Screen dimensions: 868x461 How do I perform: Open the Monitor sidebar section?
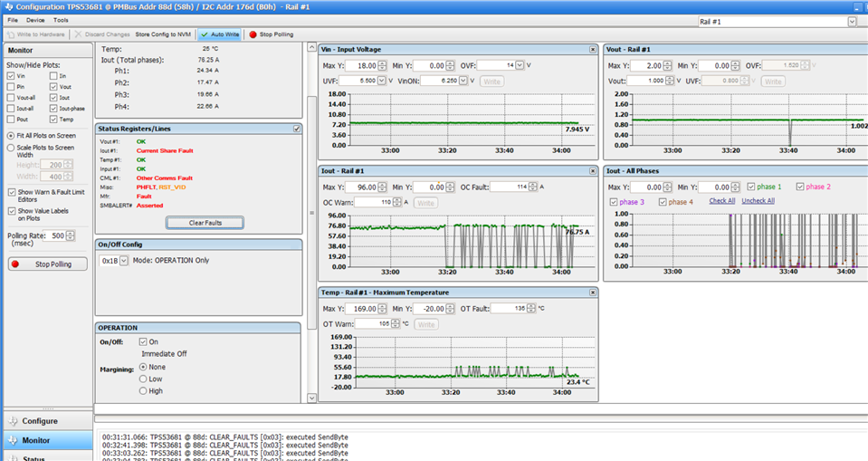pos(48,440)
